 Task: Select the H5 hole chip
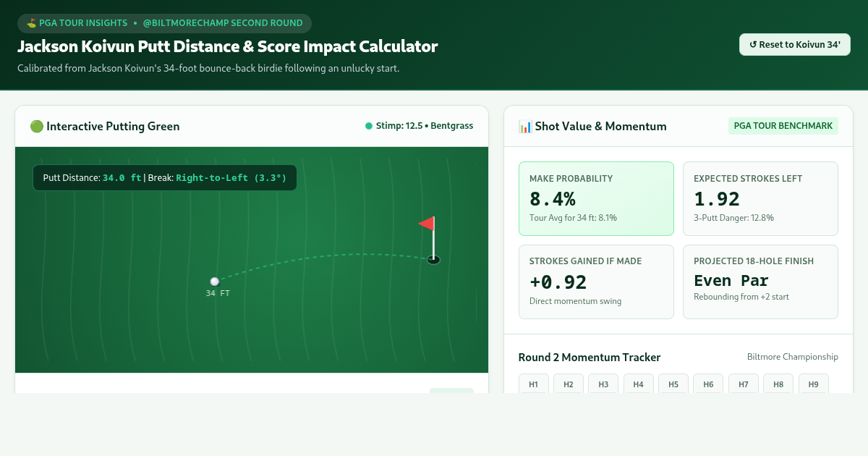coord(673,384)
